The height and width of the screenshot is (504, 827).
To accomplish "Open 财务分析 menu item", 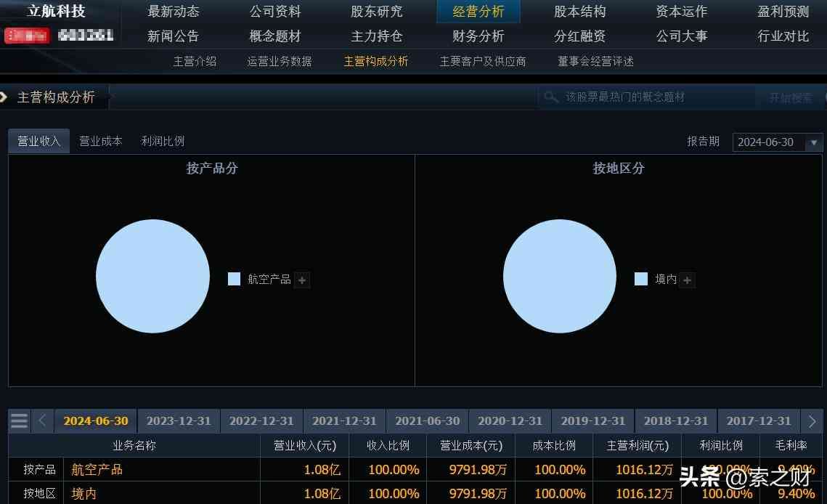I will click(x=478, y=36).
